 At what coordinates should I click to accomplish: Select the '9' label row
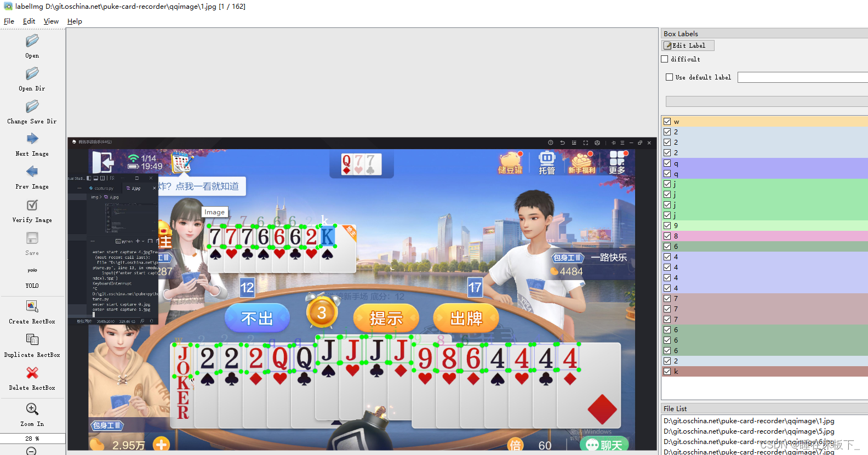pyautogui.click(x=765, y=226)
